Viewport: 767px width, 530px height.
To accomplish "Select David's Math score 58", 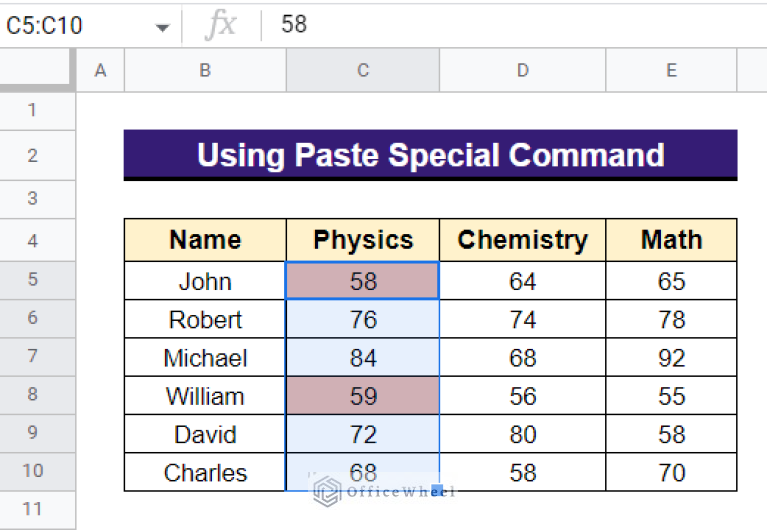I will tap(671, 434).
